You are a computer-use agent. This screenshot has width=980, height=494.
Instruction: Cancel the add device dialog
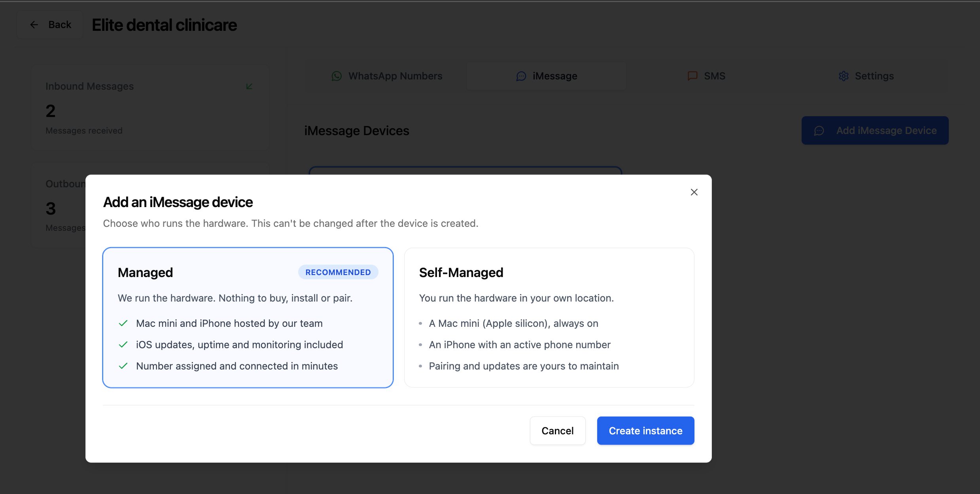[x=558, y=430]
